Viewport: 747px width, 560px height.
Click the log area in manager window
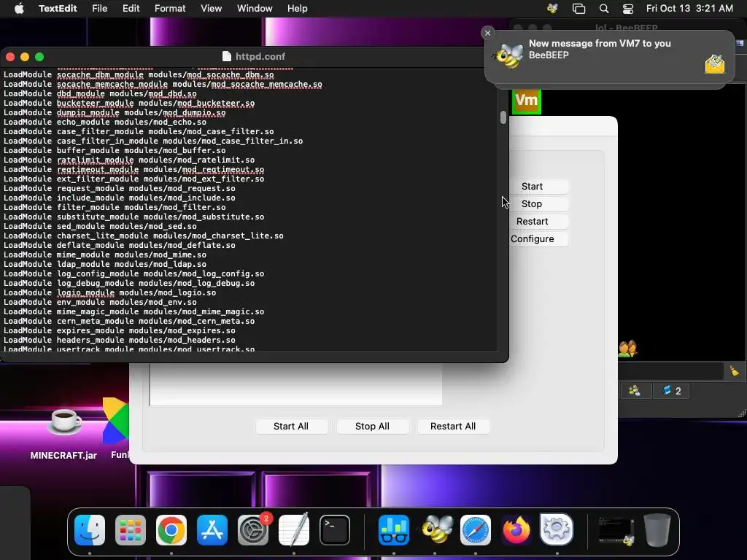[x=296, y=384]
